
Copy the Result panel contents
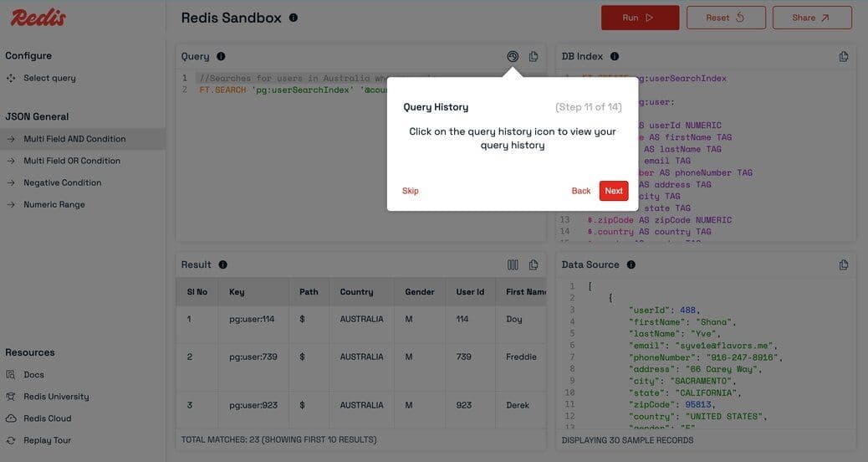pos(534,265)
